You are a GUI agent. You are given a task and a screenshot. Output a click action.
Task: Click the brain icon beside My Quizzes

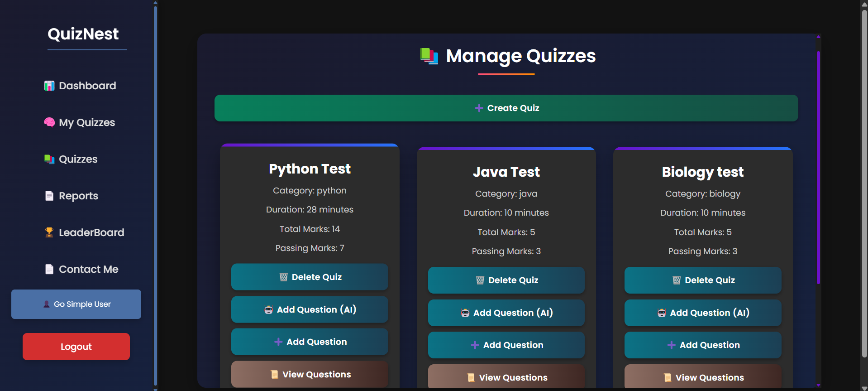coord(49,122)
